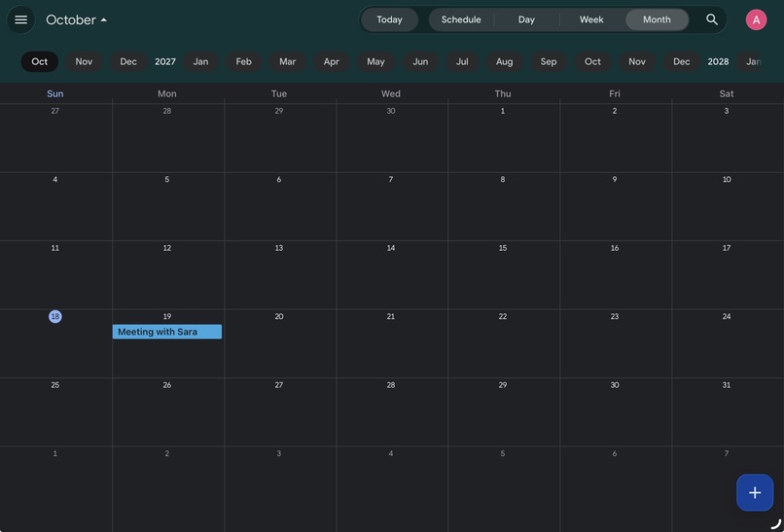Select date 1 under Thu
Image resolution: width=784 pixels, height=532 pixels.
[503, 111]
